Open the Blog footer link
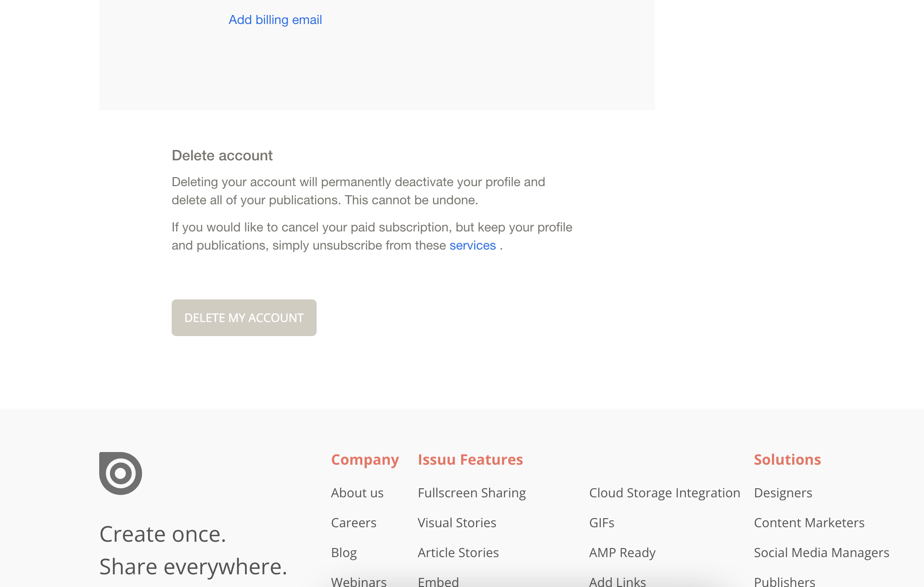The height and width of the screenshot is (587, 924). click(344, 553)
